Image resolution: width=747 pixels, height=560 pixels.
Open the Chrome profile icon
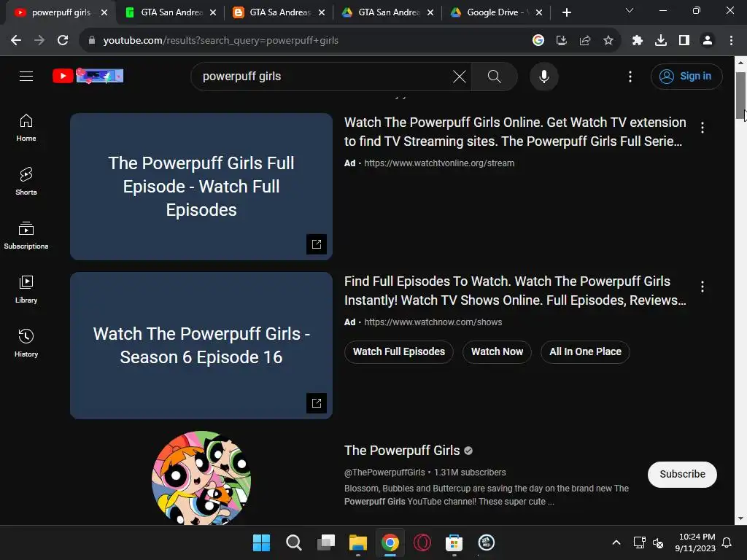click(x=708, y=41)
